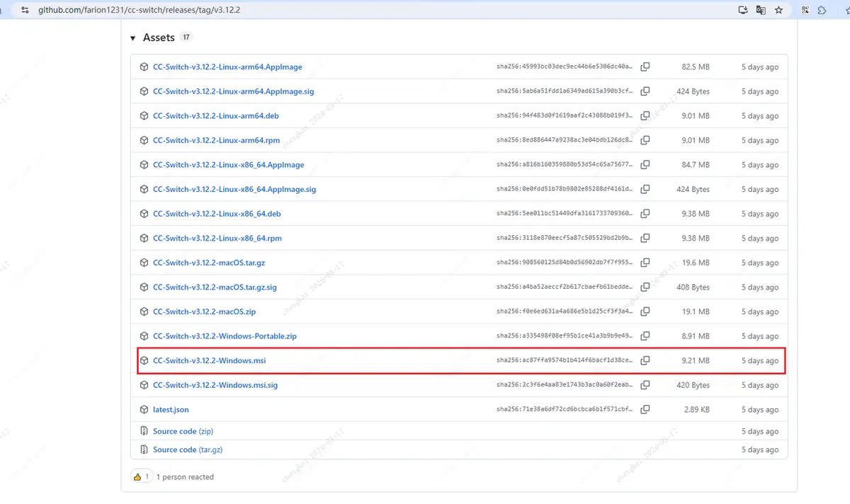Open CC-Switch-v3.12.2-Linux-x86_64.AppImage.sig link
Image resolution: width=850 pixels, height=504 pixels.
tap(234, 189)
